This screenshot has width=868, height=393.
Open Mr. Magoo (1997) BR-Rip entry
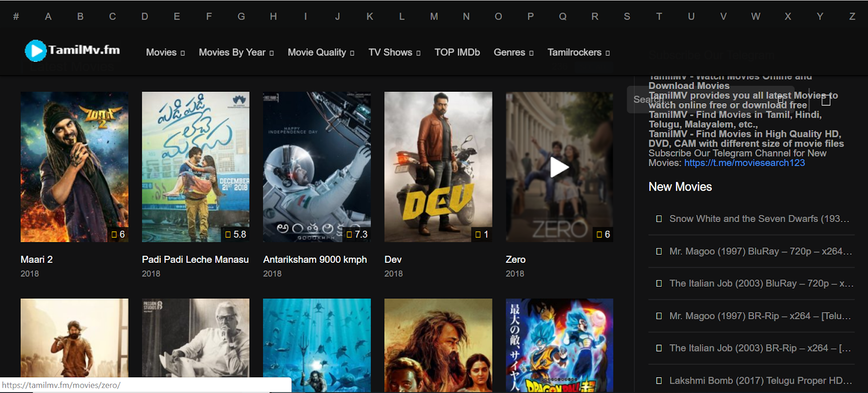[x=760, y=316]
